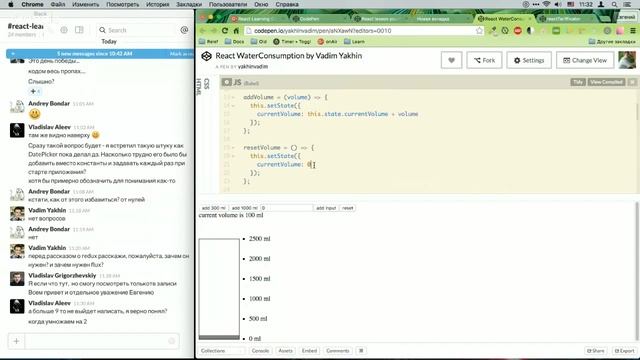
Task: Open the Chrome hamburger menu
Action: (x=633, y=31)
